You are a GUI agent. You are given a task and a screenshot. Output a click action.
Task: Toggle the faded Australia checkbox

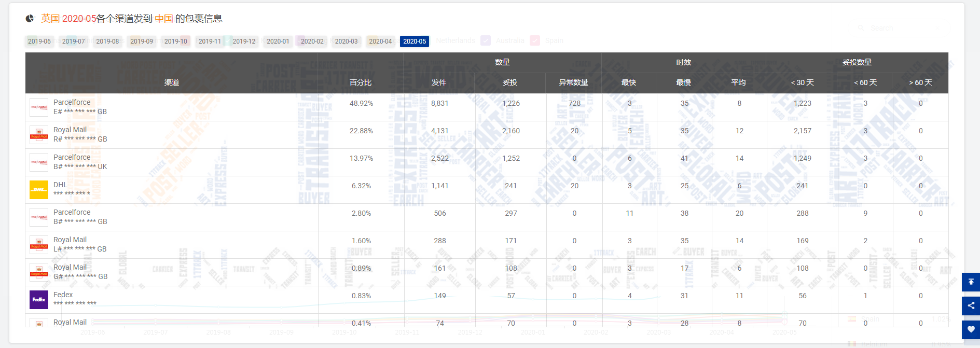[486, 40]
